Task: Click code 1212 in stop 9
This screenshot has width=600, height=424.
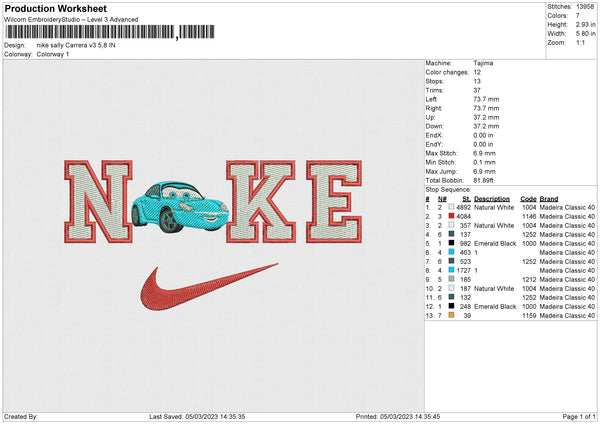Action: click(x=529, y=279)
